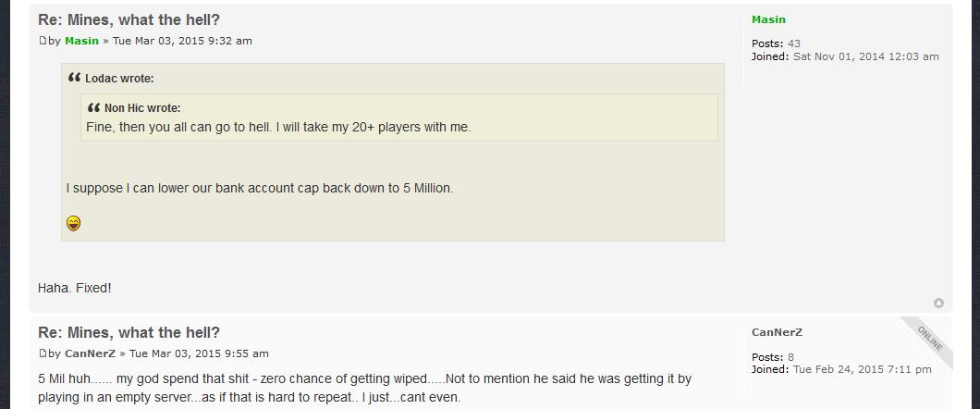Image resolution: width=980 pixels, height=409 pixels.
Task: Click Masin's post count number 43
Action: point(794,43)
